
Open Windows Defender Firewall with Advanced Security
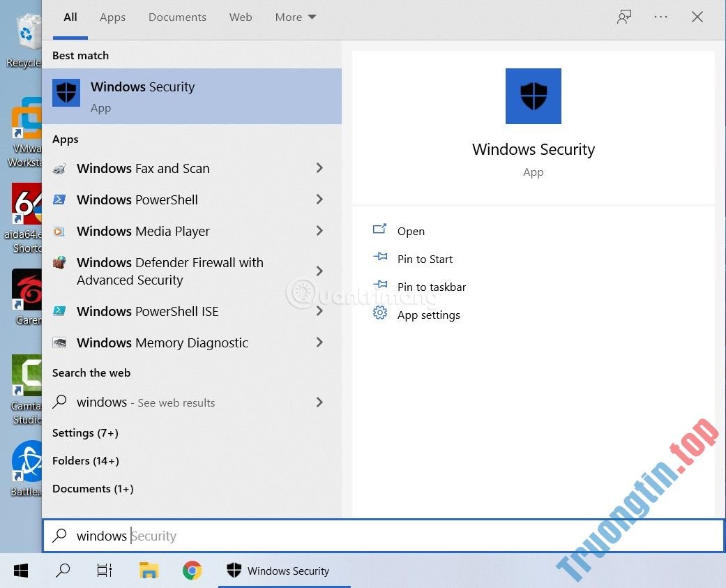pos(169,271)
